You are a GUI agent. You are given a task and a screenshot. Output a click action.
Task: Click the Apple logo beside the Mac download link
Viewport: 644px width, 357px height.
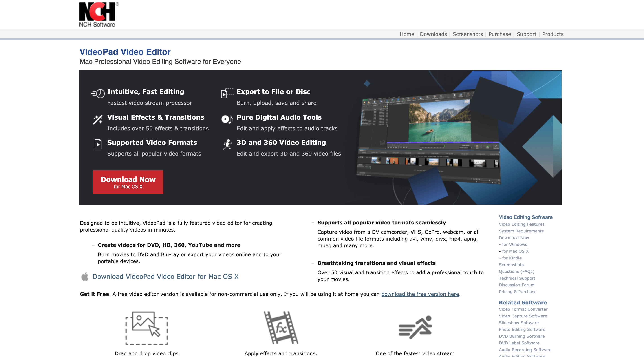tap(85, 276)
